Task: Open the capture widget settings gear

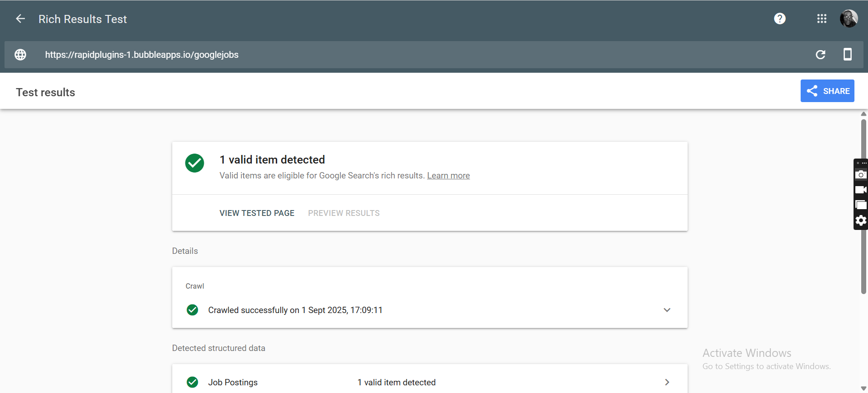Action: pyautogui.click(x=861, y=220)
